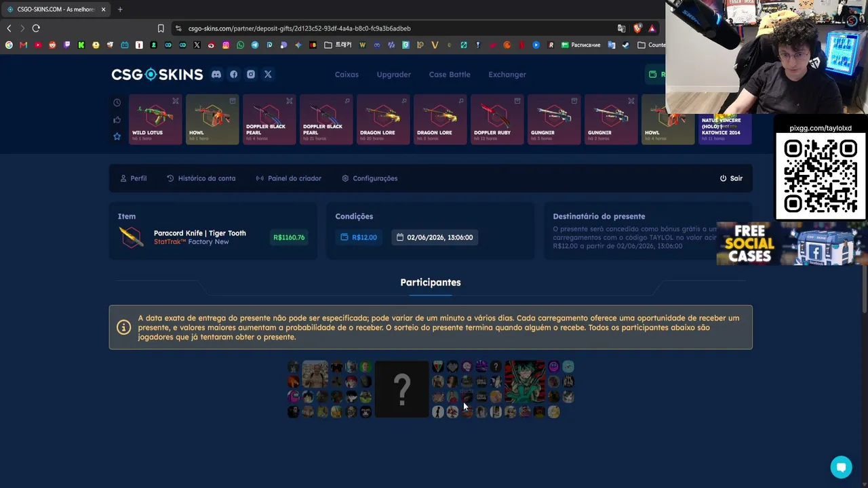This screenshot has width=868, height=488.
Task: Switch to Histórico da conta tab
Action: (201, 178)
